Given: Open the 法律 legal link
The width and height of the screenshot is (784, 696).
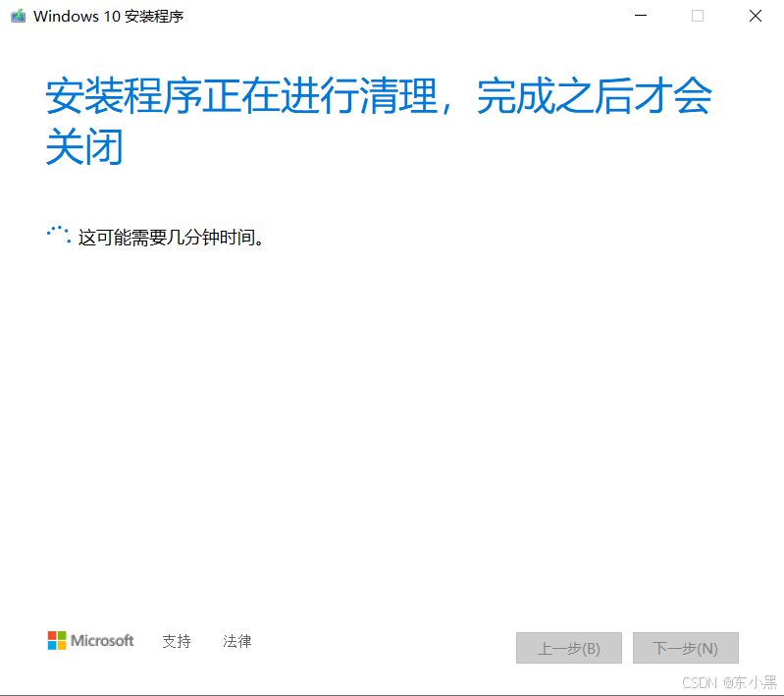Looking at the screenshot, I should click(237, 641).
